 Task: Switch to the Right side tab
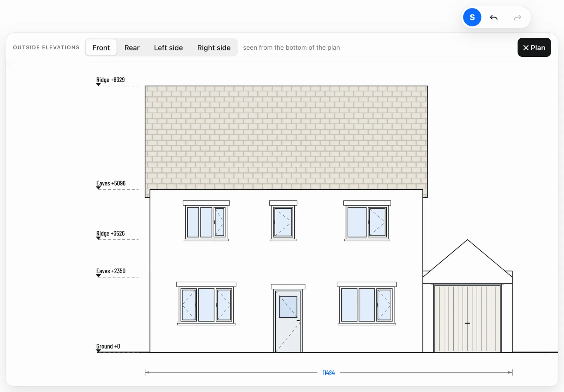[214, 48]
